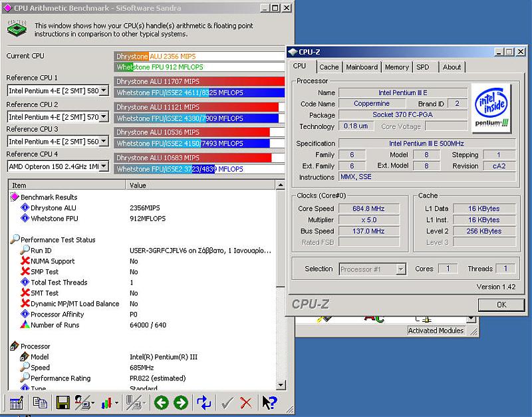
Task: Click the copy to clipboard toolbar icon
Action: tap(40, 403)
